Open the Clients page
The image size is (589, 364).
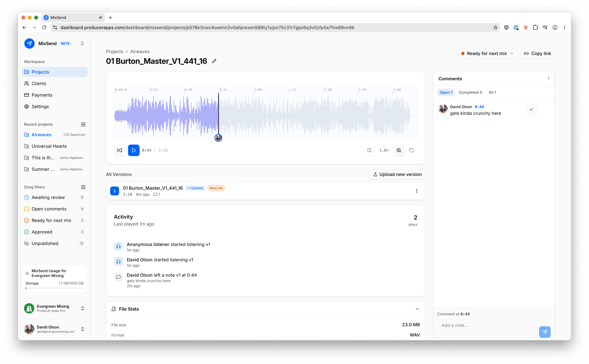click(54, 83)
